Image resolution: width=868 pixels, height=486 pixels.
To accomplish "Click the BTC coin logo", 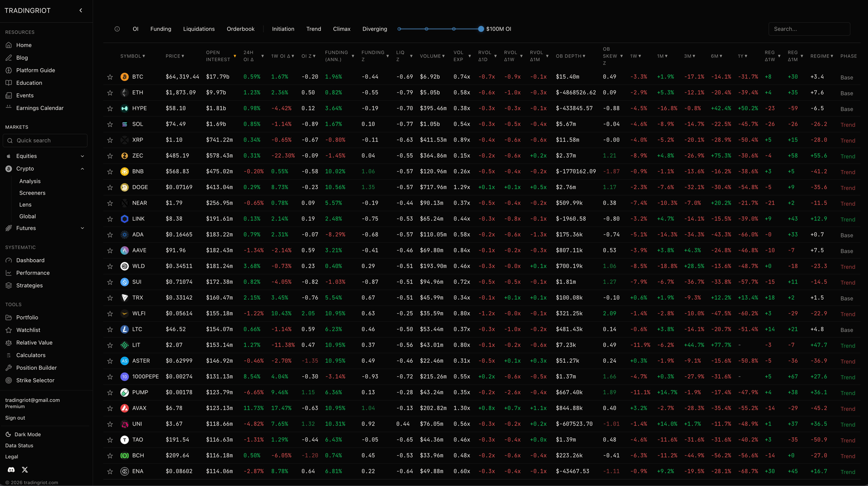I will pos(125,77).
